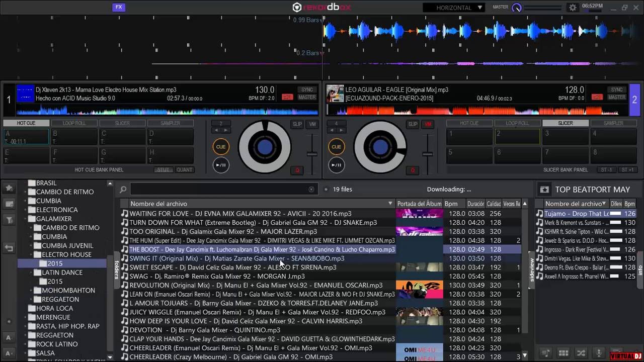The width and height of the screenshot is (644, 362).
Task: Switch deck 2 pads to HOT CUE tab
Action: [x=469, y=123]
